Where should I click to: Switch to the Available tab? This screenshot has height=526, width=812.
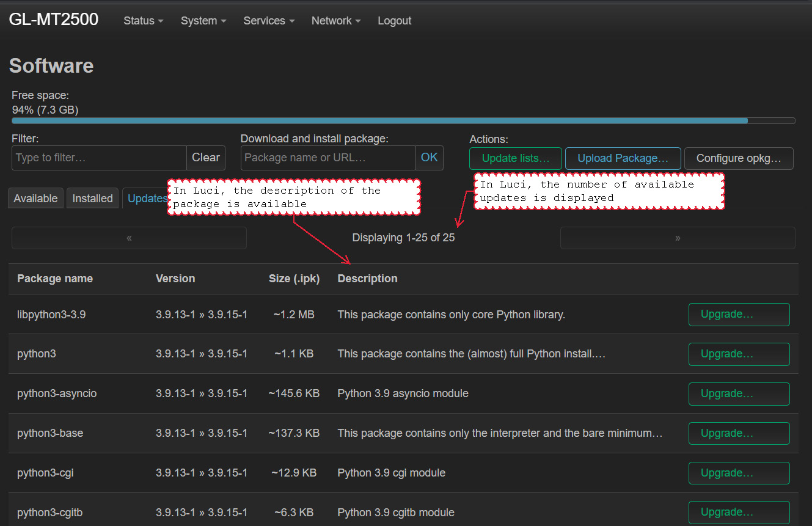pyautogui.click(x=35, y=199)
